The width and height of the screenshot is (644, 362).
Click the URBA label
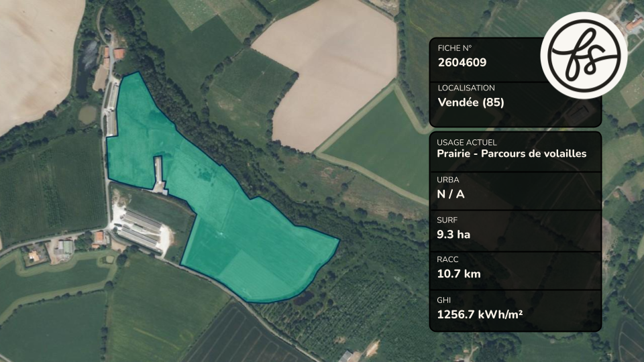click(448, 180)
